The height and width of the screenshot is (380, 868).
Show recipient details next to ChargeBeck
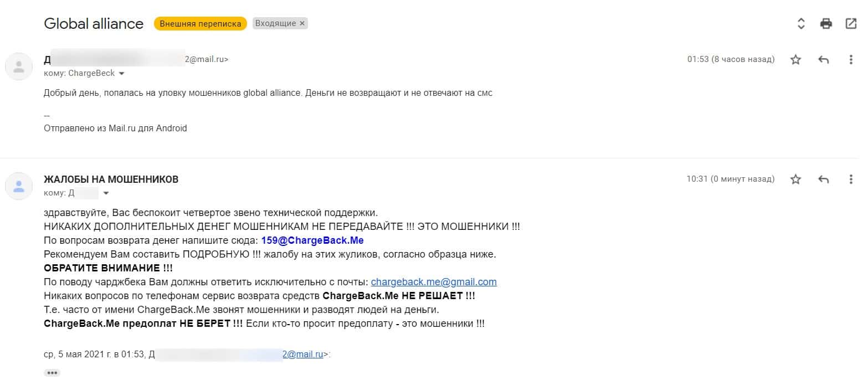[x=121, y=73]
